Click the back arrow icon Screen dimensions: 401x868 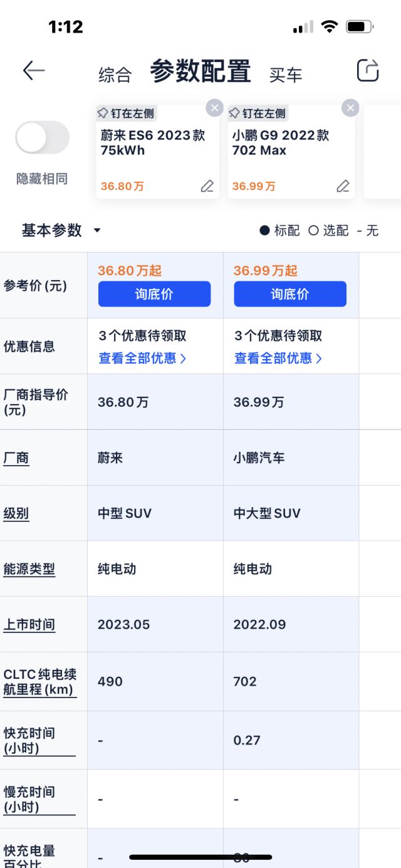click(x=34, y=71)
